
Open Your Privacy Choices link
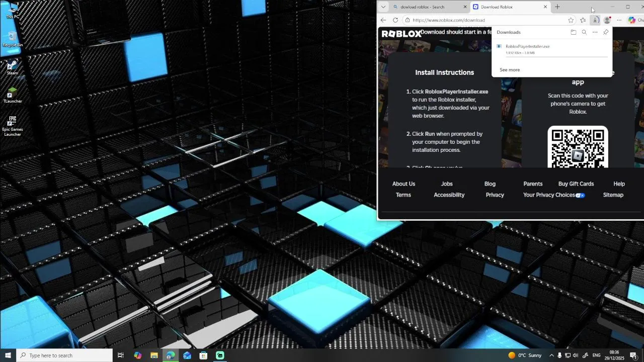point(554,195)
